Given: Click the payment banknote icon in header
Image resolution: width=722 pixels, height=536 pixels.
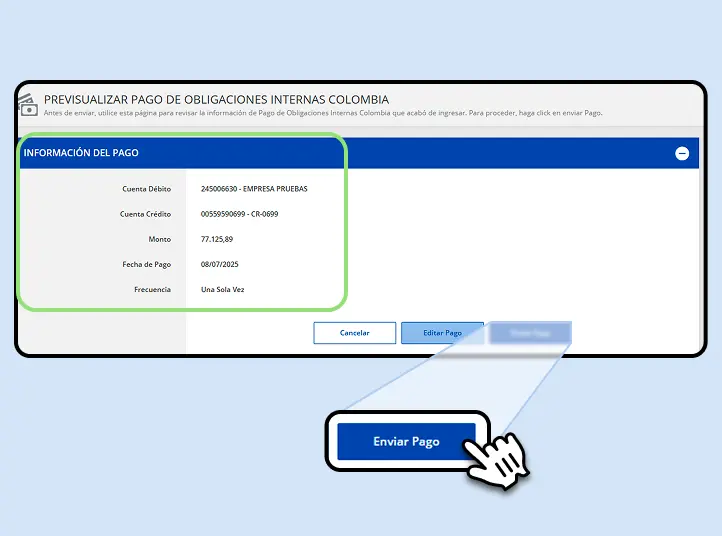Looking at the screenshot, I should (29, 105).
